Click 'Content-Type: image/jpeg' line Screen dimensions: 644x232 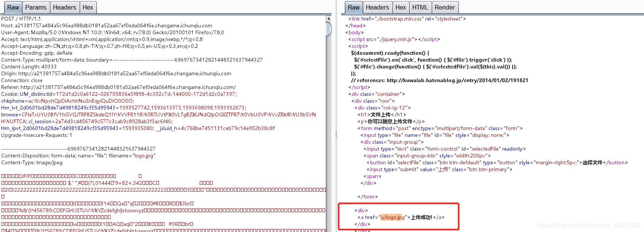32,162
